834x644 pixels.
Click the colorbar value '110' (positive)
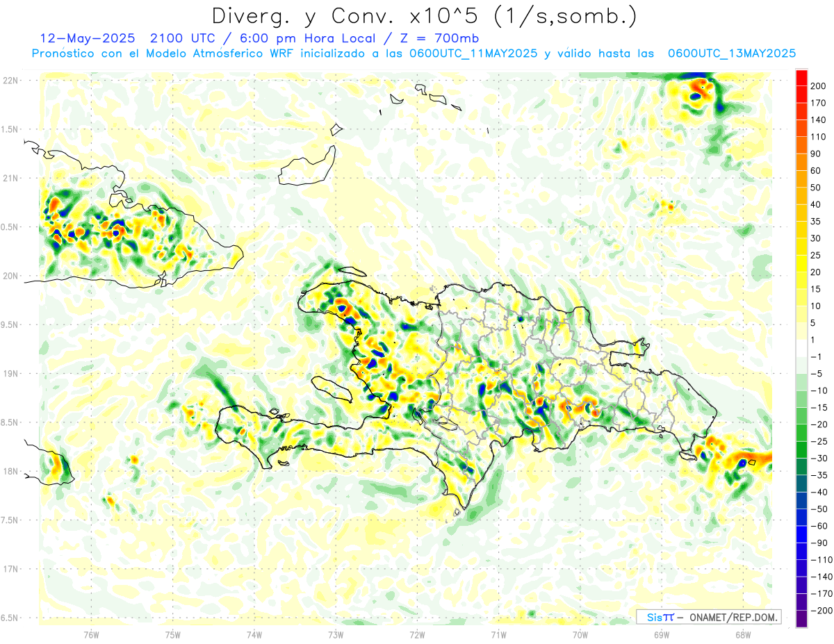pos(818,137)
